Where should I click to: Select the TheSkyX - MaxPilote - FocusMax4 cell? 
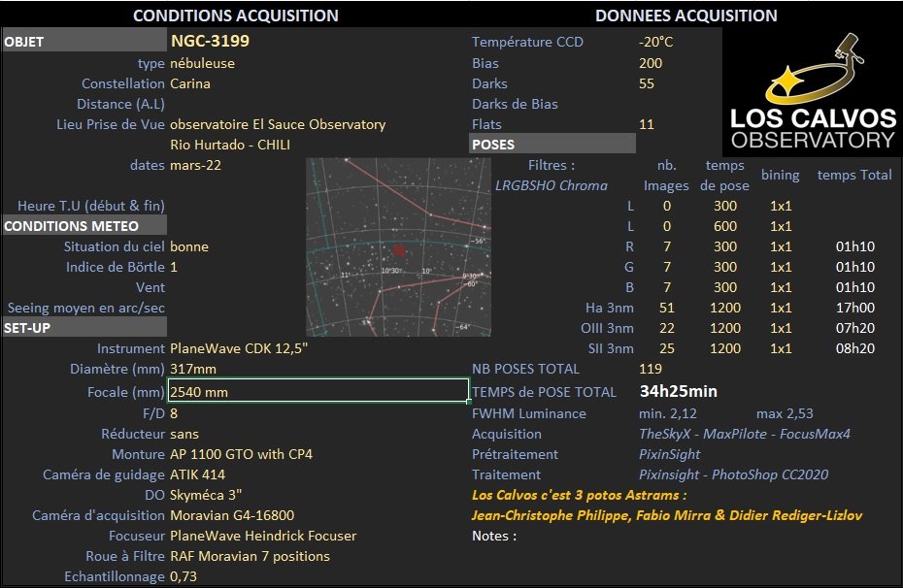[745, 434]
